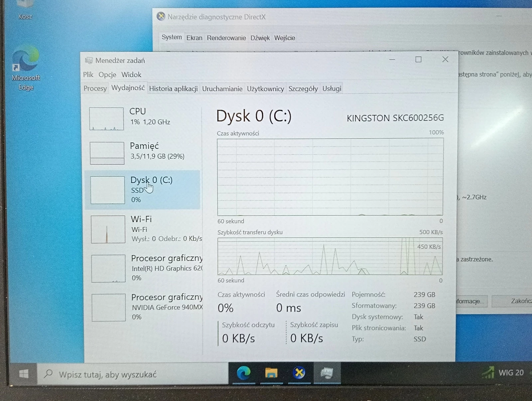This screenshot has width=532, height=401.
Task: Click the Task Manager taskbar icon
Action: pyautogui.click(x=327, y=373)
